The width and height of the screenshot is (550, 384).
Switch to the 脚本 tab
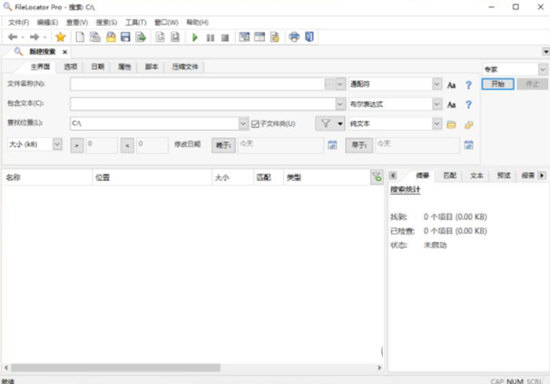click(x=152, y=67)
